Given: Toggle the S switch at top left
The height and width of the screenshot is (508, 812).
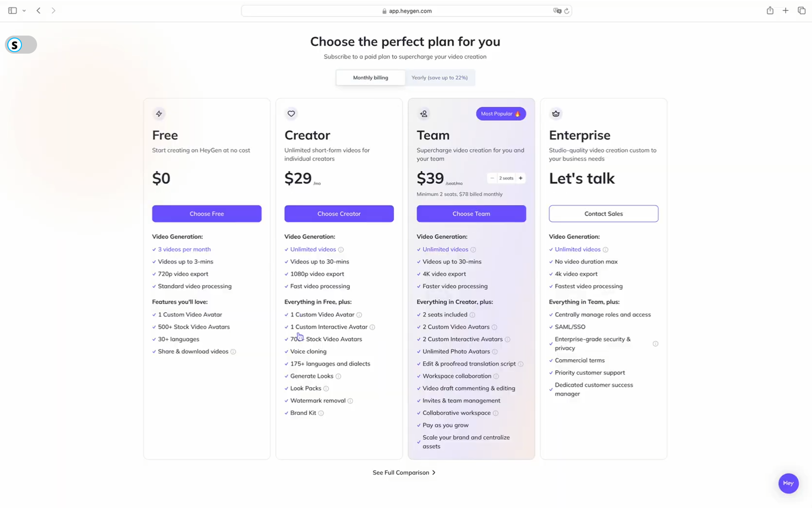Looking at the screenshot, I should 21,45.
